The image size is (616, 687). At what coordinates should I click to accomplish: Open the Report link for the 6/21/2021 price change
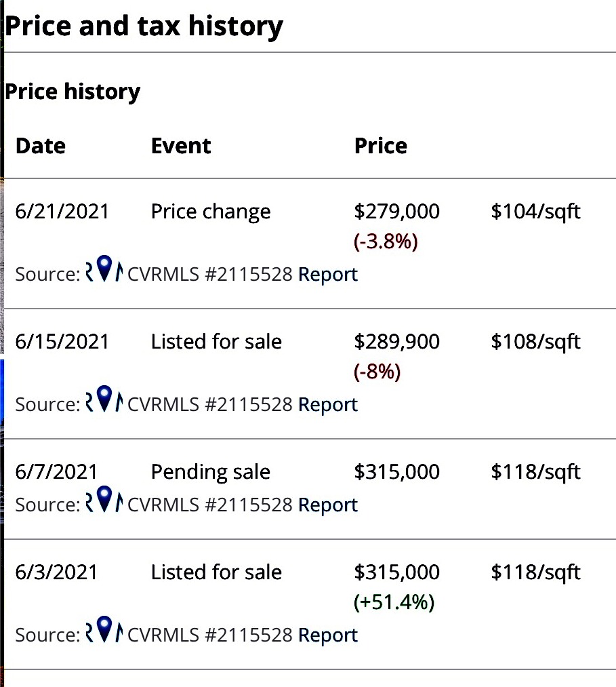click(x=328, y=275)
